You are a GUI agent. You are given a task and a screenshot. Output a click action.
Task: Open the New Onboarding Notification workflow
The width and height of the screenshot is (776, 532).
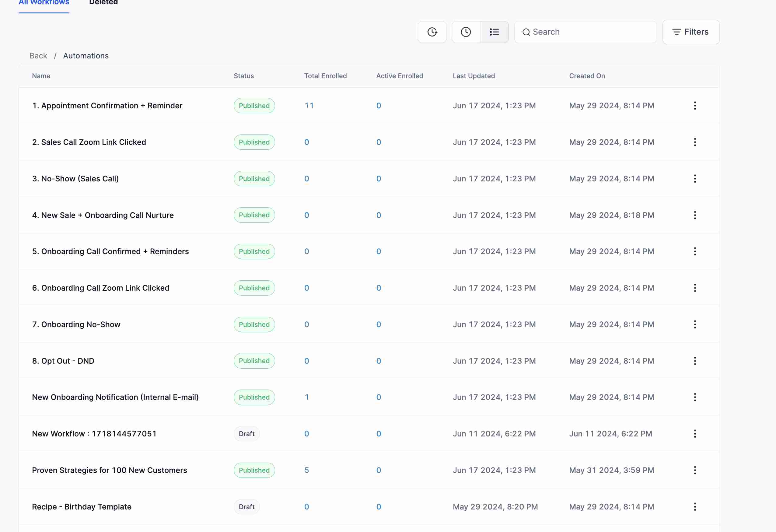coord(115,397)
